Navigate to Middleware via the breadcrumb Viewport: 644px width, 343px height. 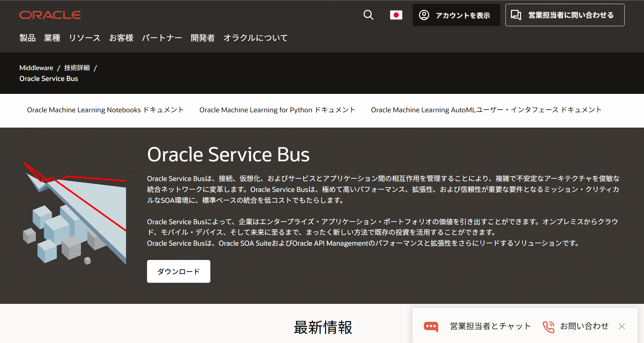tap(36, 68)
